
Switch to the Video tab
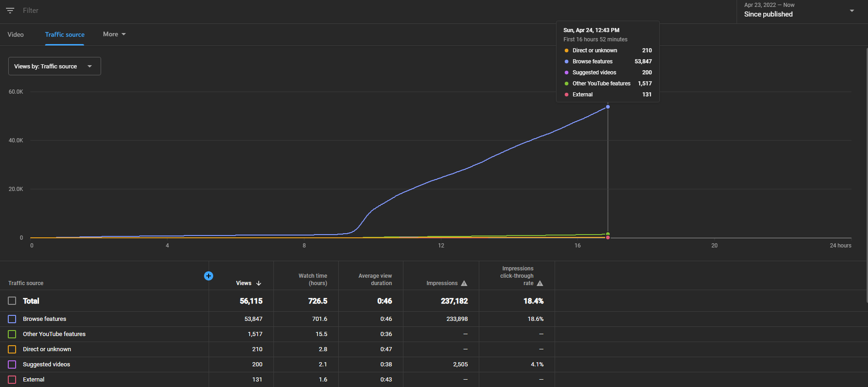(x=16, y=34)
